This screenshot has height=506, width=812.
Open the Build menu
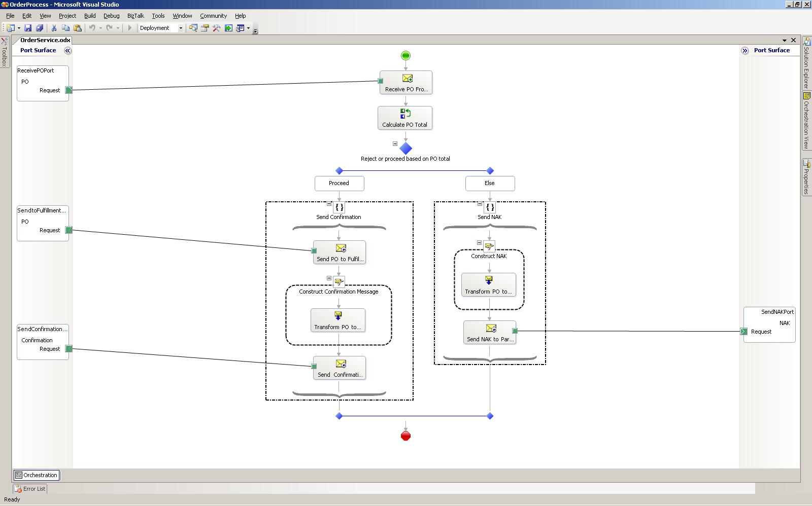[90, 16]
